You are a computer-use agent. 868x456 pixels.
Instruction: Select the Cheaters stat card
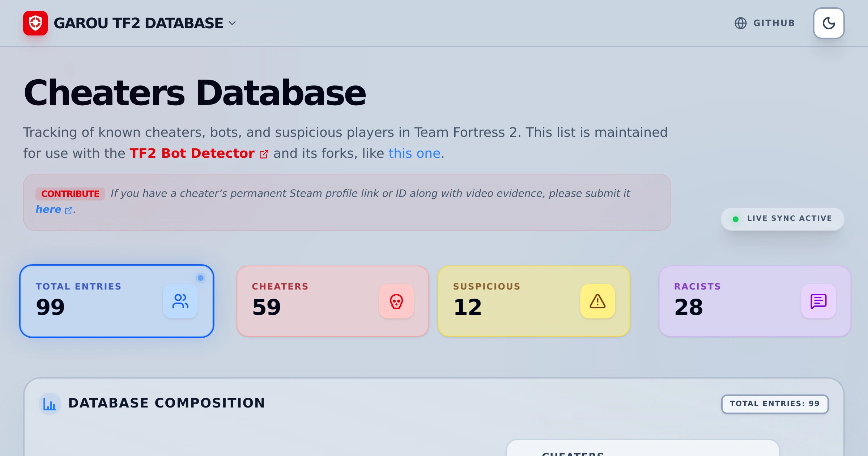pos(333,301)
